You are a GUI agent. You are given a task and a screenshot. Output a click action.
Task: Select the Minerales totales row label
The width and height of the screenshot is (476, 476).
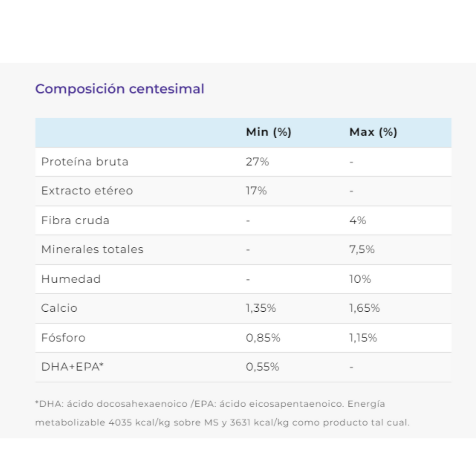(92, 249)
